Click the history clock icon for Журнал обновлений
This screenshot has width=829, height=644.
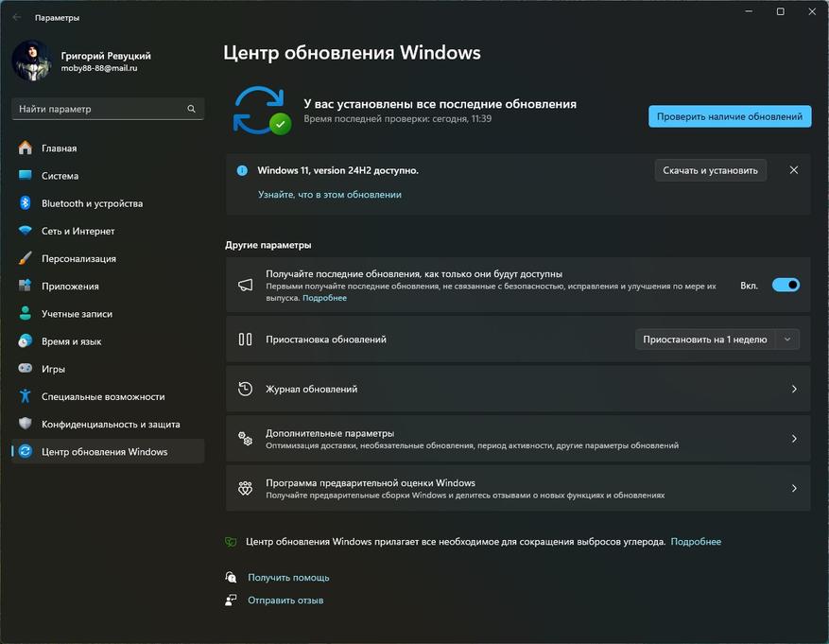pos(246,389)
